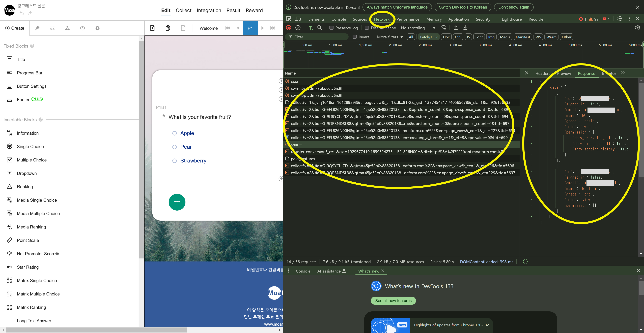Click Switch DevTools to Korean button
Screen dimensions: 644x333
click(x=463, y=7)
